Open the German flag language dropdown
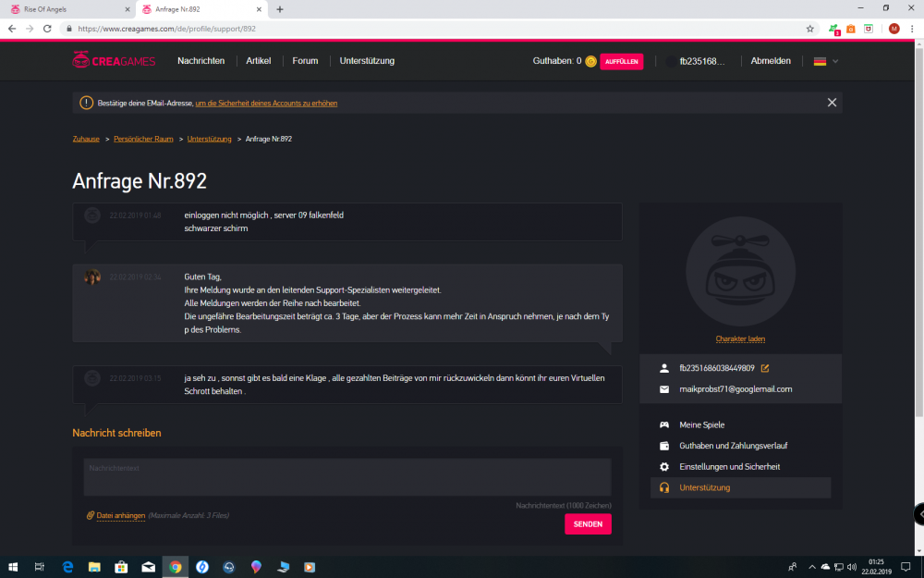 825,61
